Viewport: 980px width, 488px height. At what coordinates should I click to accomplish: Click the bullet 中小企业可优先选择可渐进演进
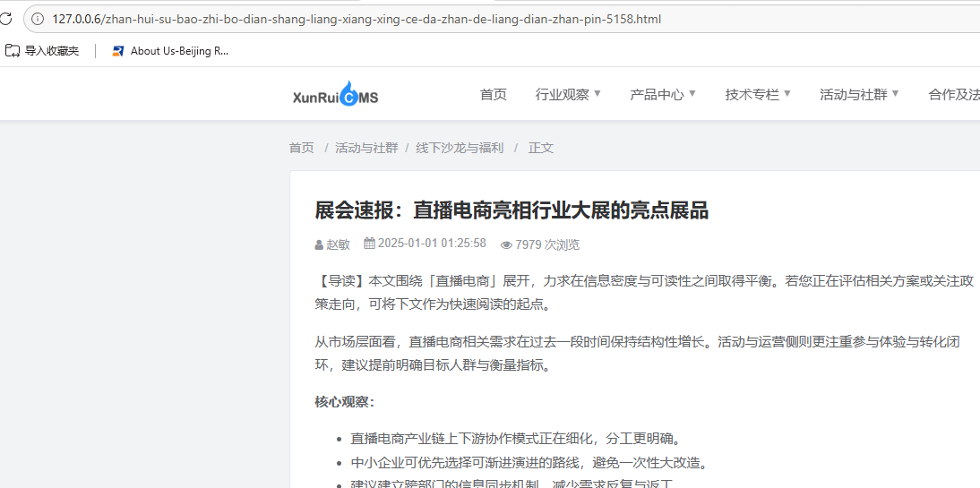tap(529, 463)
